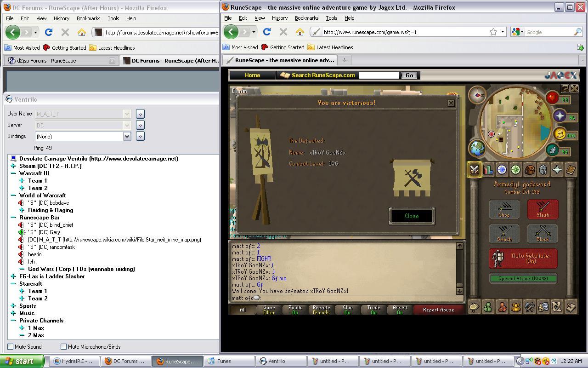Open the Bindings dropdown in Ventrilo
Image resolution: width=588 pixels, height=368 pixels.
point(127,136)
